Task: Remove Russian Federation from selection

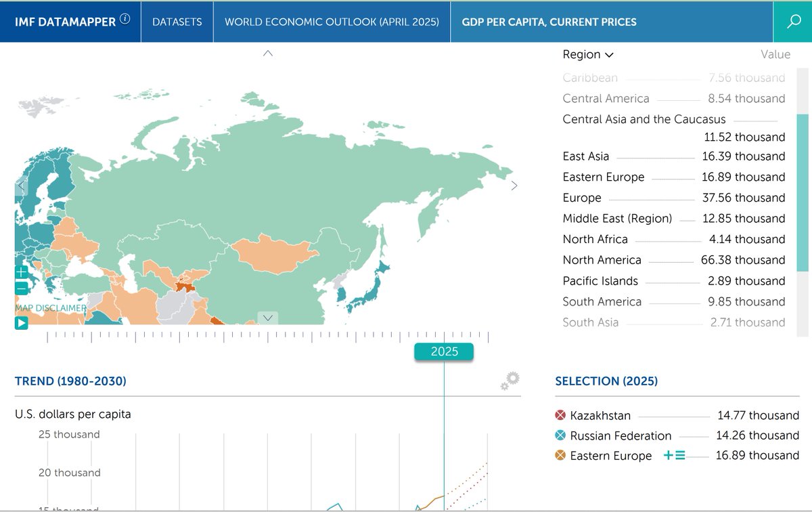Action: click(x=560, y=435)
